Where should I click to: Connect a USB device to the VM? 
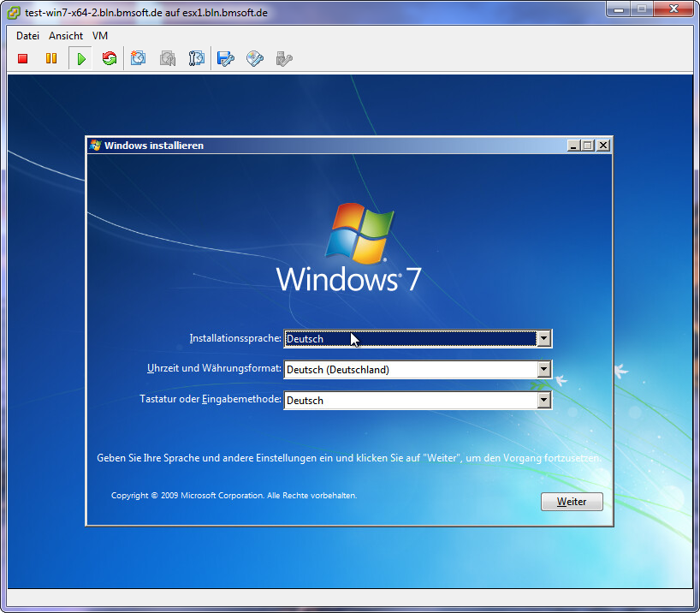coord(284,58)
